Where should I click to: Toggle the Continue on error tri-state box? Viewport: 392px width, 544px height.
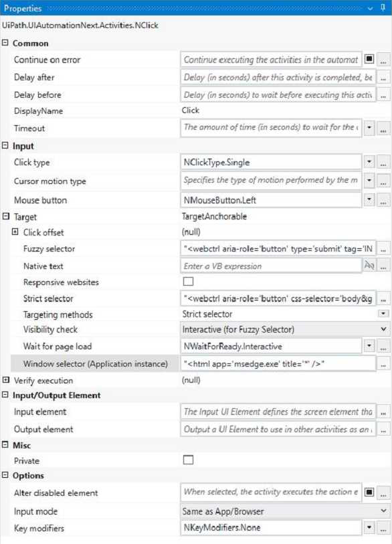click(x=369, y=59)
